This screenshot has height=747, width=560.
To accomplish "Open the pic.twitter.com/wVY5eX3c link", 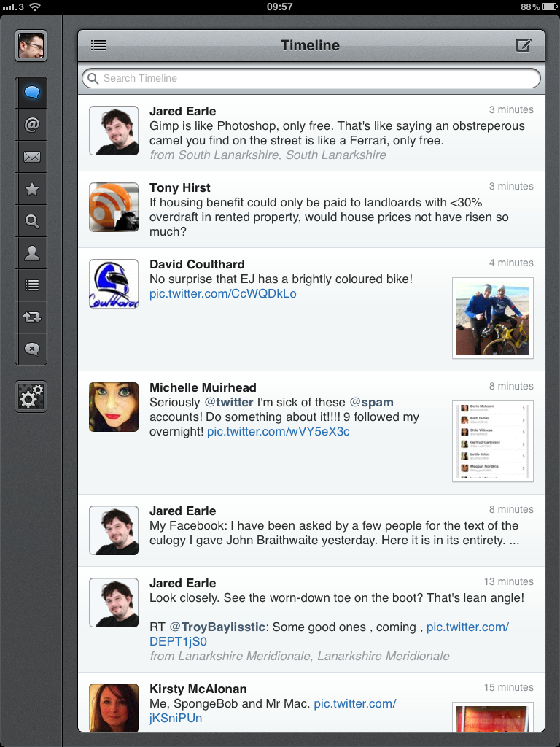I will coord(278,432).
